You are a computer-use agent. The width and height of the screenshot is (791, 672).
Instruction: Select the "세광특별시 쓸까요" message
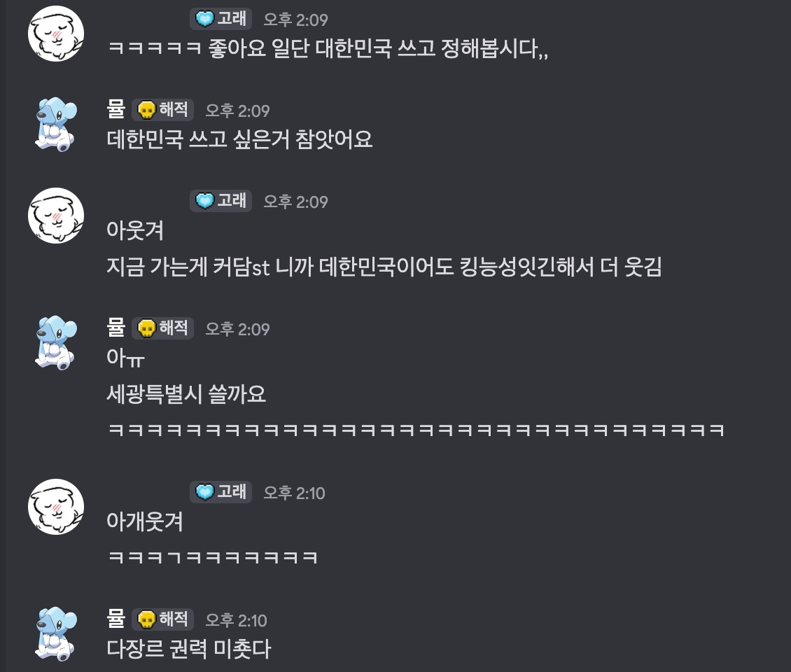click(x=187, y=395)
